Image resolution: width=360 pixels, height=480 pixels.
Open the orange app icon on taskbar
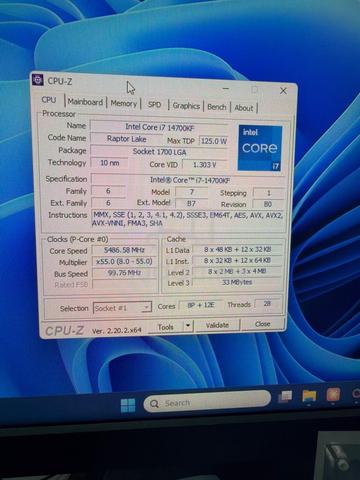[x=333, y=395]
